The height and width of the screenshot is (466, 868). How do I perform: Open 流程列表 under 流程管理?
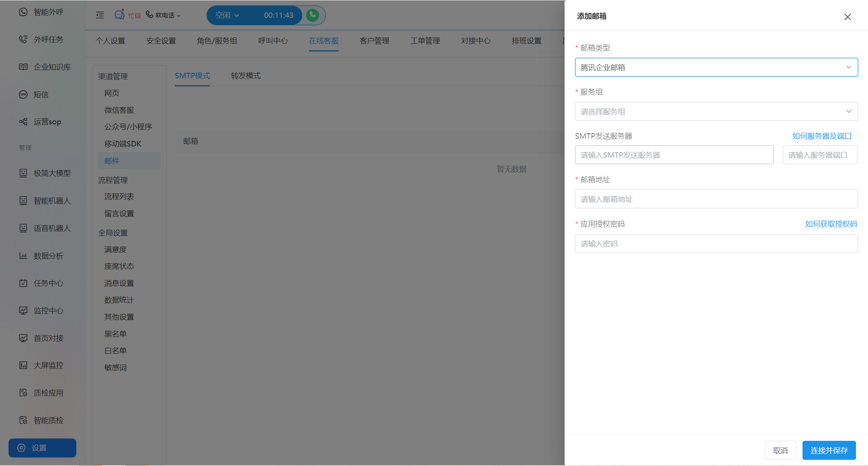click(x=119, y=196)
